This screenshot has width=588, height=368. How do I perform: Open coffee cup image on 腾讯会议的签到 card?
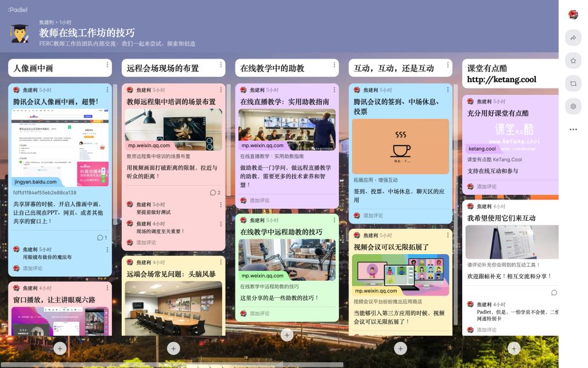[400, 147]
